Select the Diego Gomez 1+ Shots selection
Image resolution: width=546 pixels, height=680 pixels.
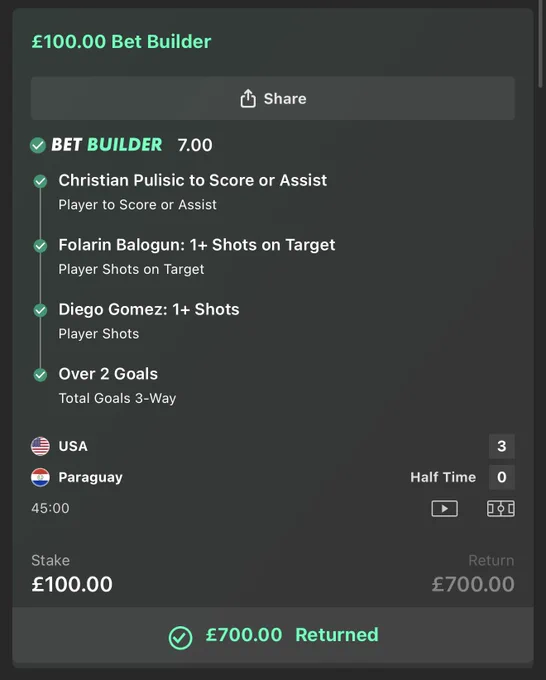149,310
